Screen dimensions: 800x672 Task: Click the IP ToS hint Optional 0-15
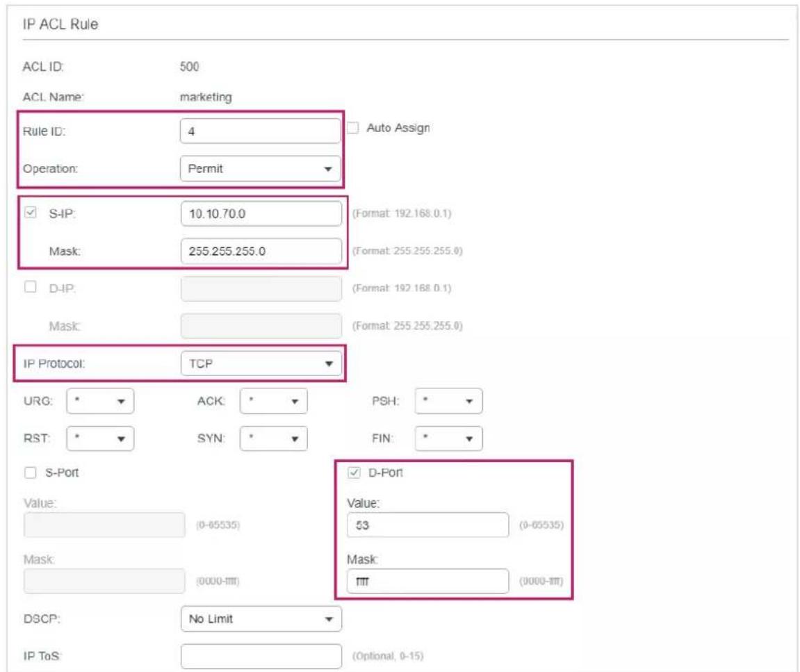(x=388, y=656)
